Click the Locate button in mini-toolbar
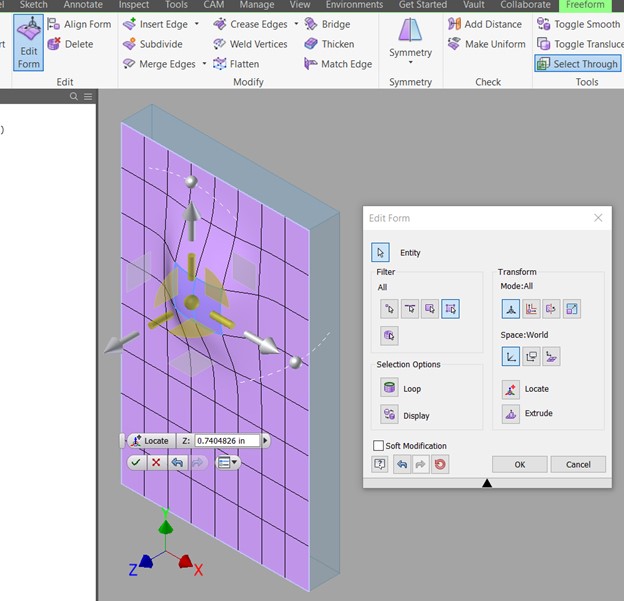Image resolution: width=624 pixels, height=601 pixels. [151, 441]
